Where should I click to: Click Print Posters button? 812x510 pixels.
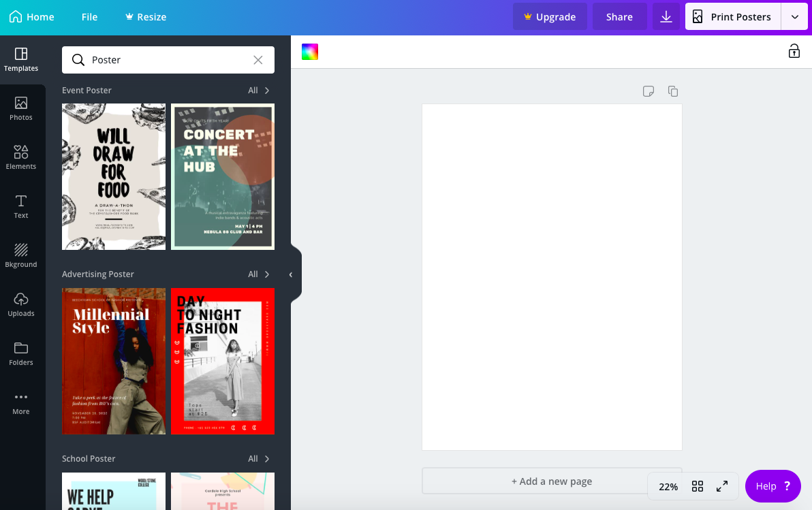[733, 17]
